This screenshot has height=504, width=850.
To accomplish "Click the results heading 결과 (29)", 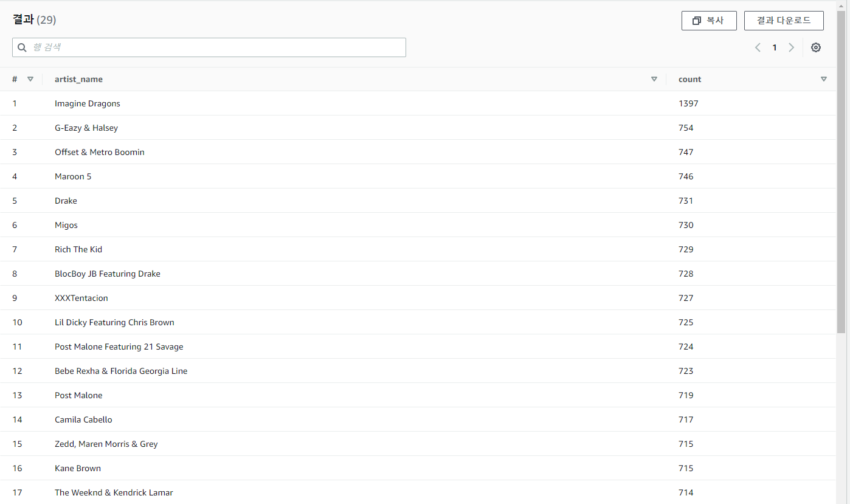I will click(34, 20).
